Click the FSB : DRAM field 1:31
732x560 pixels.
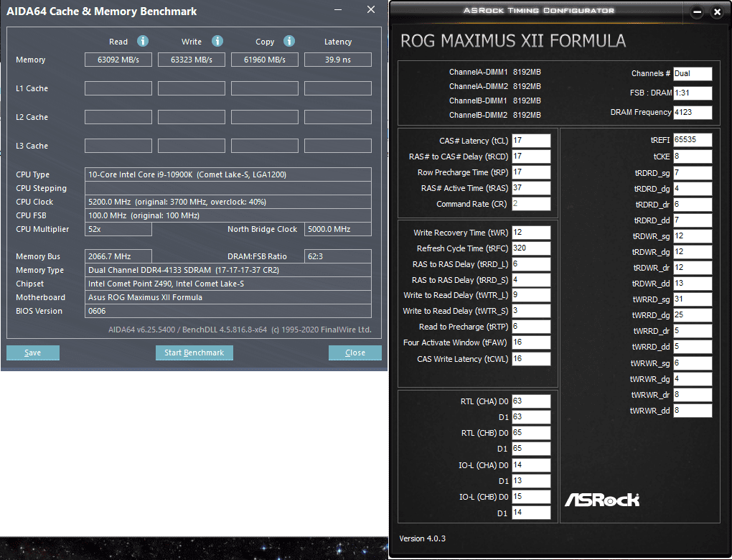[x=693, y=93]
